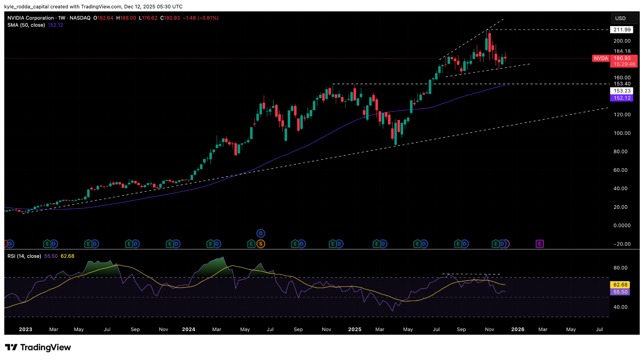Click the green earnings E marker nearest Mar 2023
Screen dimensions: 644x360
[x=47, y=244]
